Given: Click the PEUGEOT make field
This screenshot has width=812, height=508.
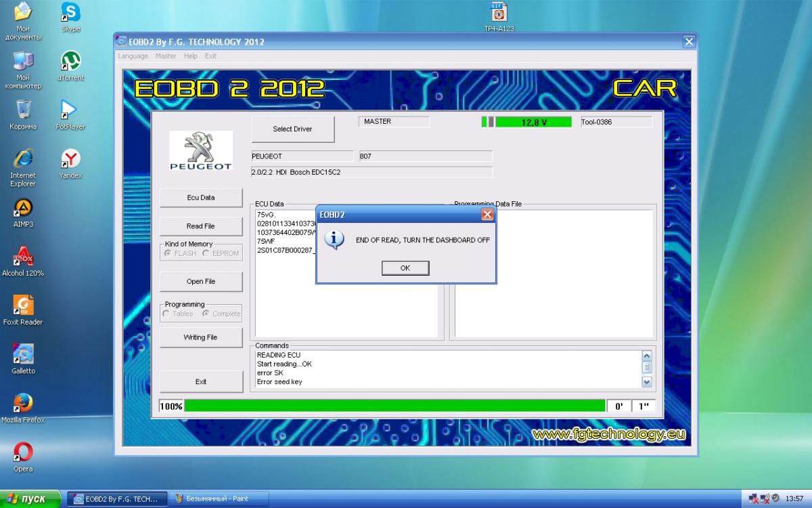Looking at the screenshot, I should (x=302, y=156).
